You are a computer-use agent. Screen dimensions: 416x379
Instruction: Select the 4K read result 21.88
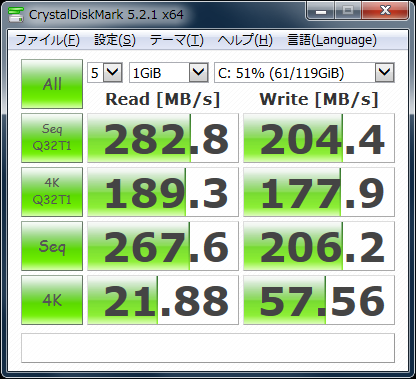pos(163,300)
